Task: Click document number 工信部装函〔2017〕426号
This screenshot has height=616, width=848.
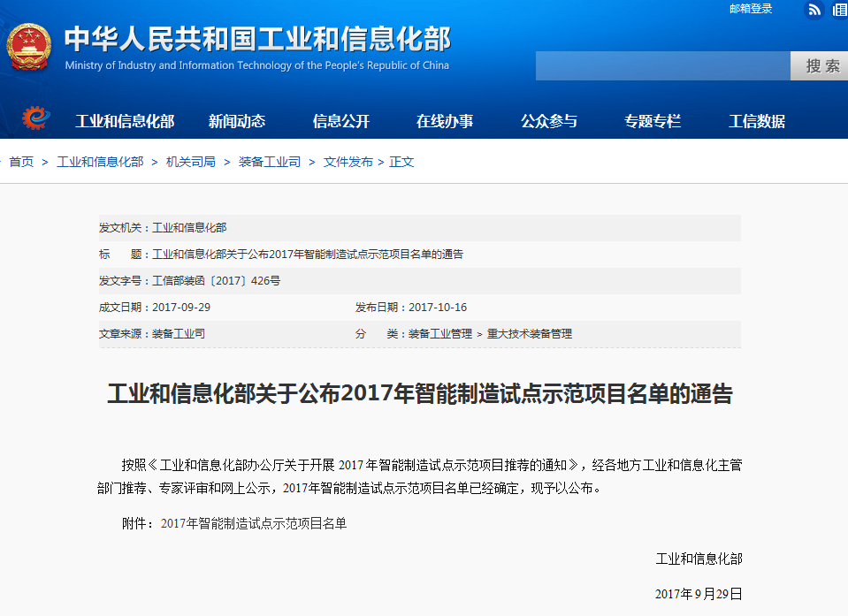Action: click(x=217, y=281)
